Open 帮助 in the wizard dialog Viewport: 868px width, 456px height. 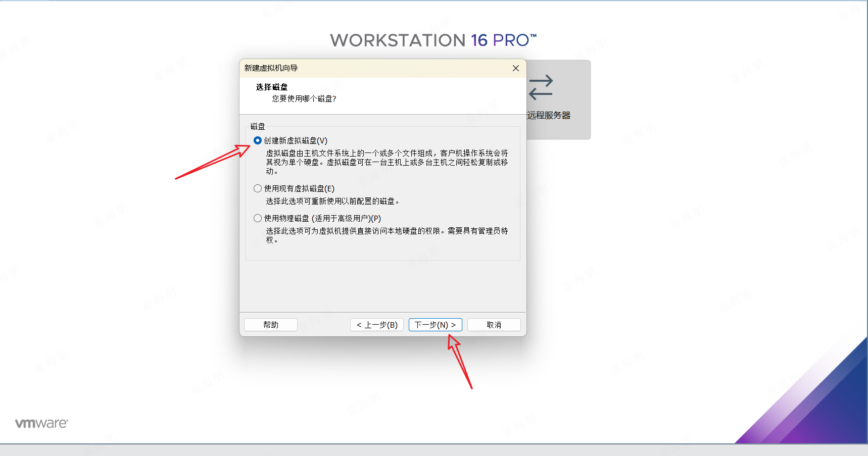pos(271,325)
